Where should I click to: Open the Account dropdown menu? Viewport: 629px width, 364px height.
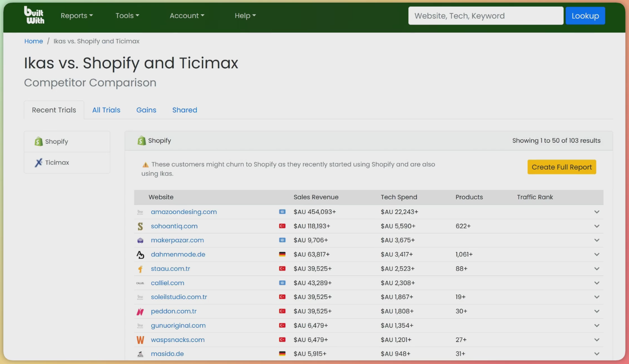[187, 16]
